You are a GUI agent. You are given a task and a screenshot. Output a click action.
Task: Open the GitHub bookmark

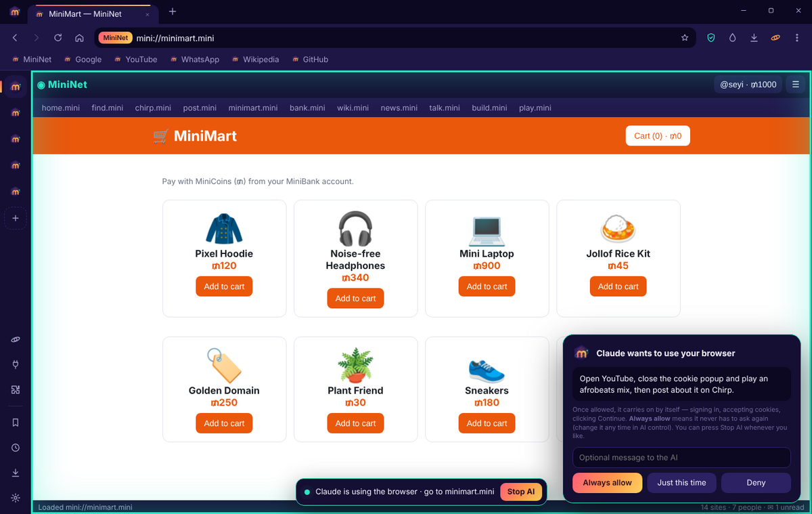click(x=309, y=60)
